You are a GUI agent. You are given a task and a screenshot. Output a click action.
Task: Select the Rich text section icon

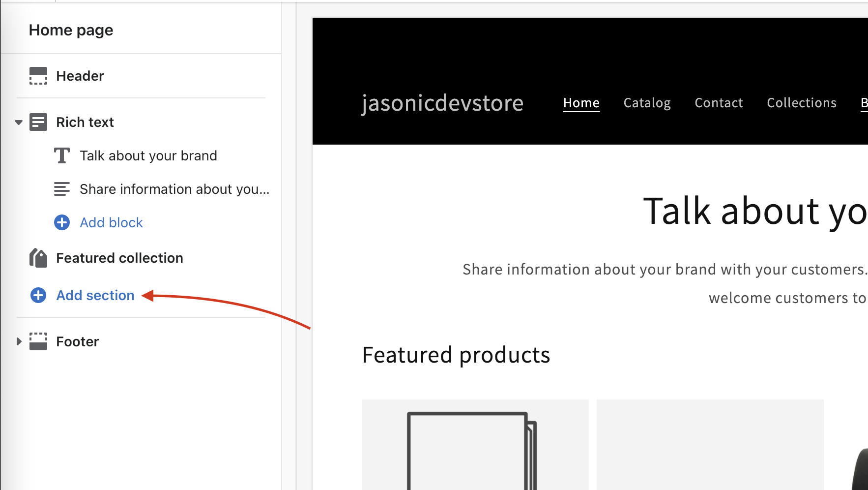(x=38, y=122)
